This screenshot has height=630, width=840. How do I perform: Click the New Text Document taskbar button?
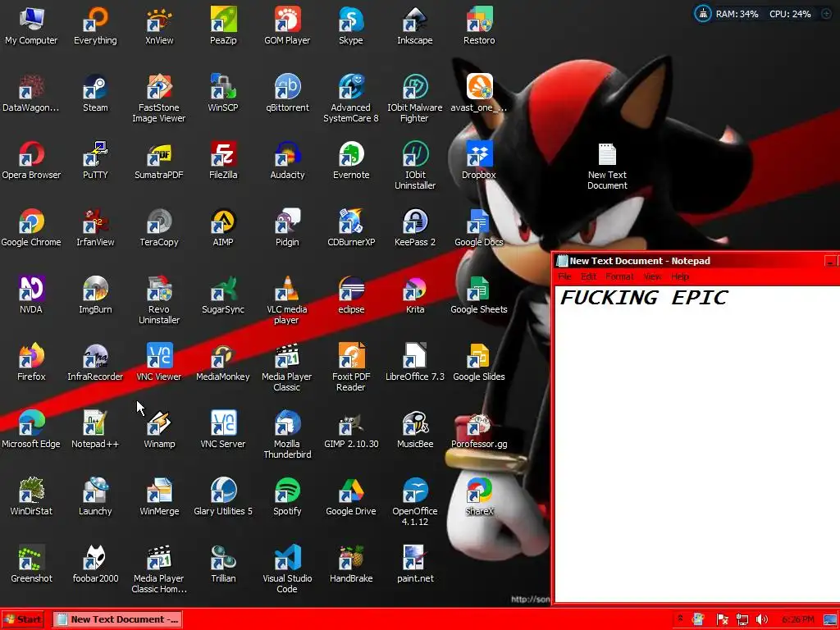116,619
